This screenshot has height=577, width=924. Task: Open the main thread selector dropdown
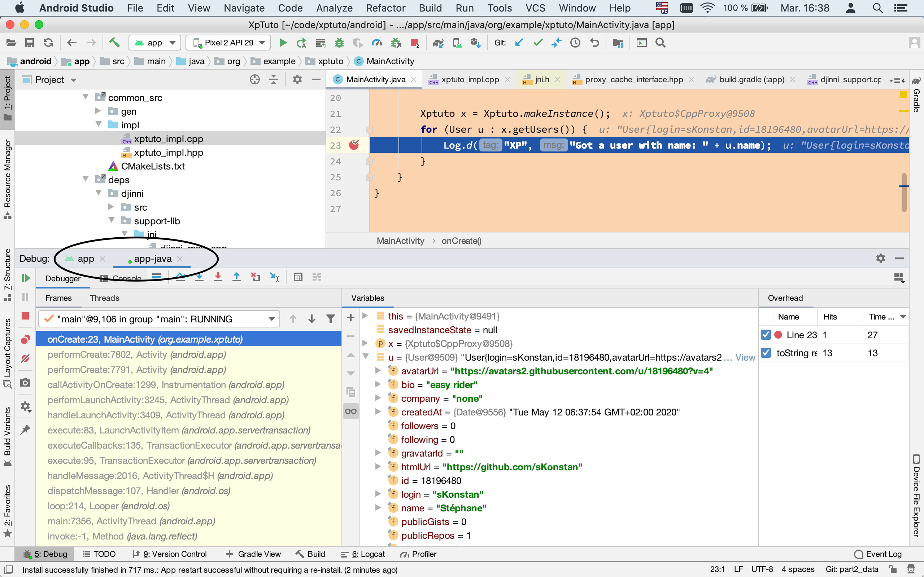pos(271,319)
